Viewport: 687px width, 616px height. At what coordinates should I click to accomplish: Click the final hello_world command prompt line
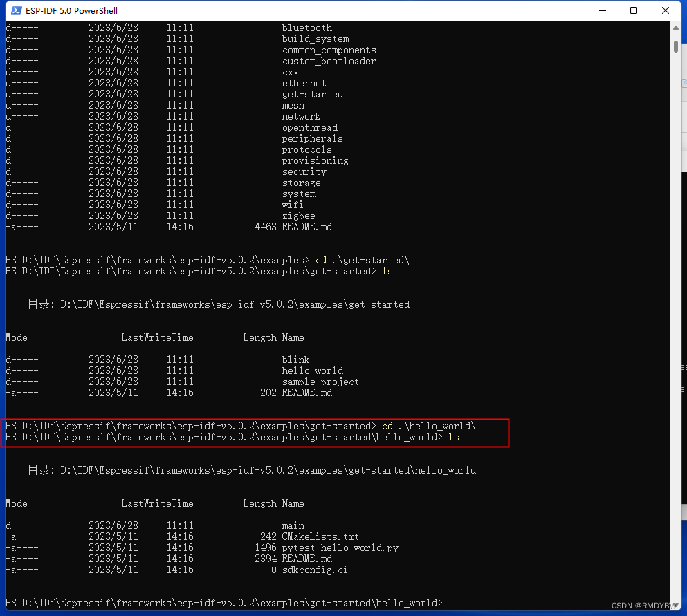224,603
